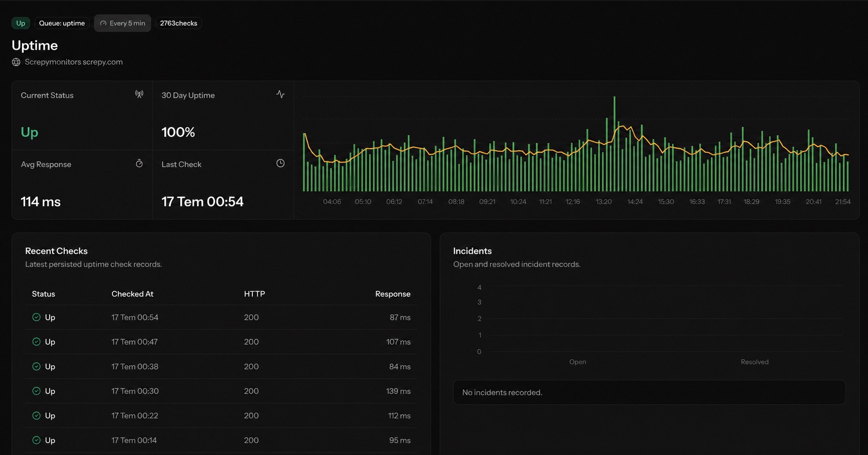The height and width of the screenshot is (455, 868).
Task: Click the Incidents section title
Action: point(472,251)
